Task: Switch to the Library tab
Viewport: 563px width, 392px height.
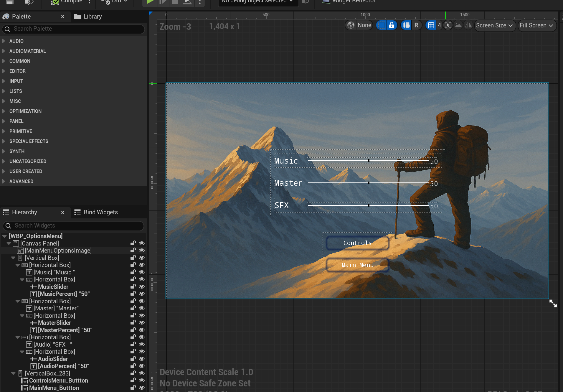Action: pyautogui.click(x=88, y=17)
